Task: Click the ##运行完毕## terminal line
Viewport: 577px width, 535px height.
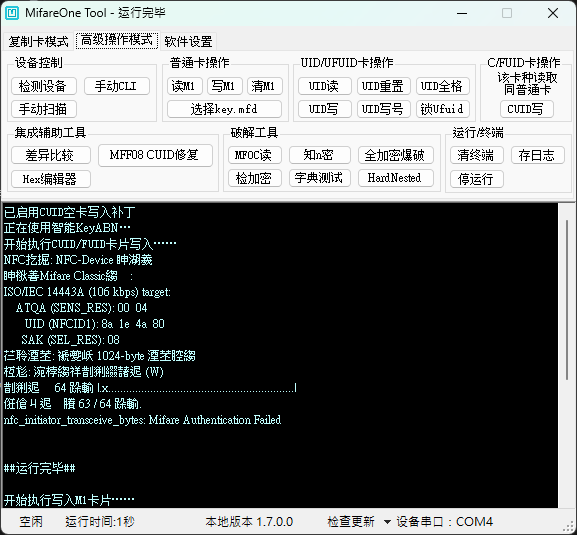Action: 40,468
